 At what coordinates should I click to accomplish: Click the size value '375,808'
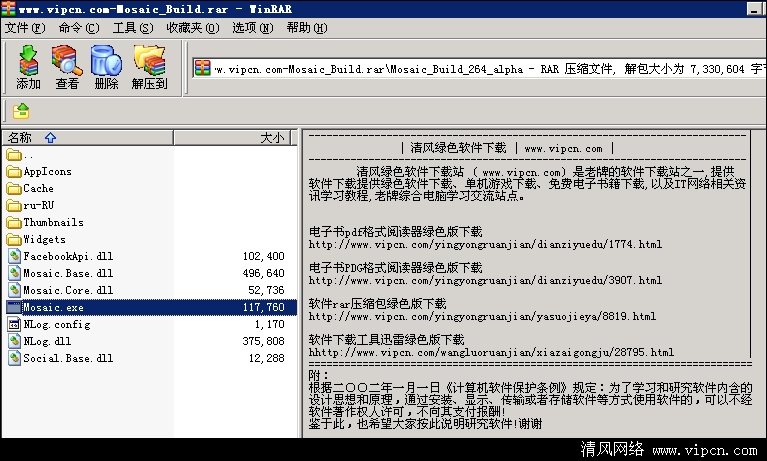point(264,342)
